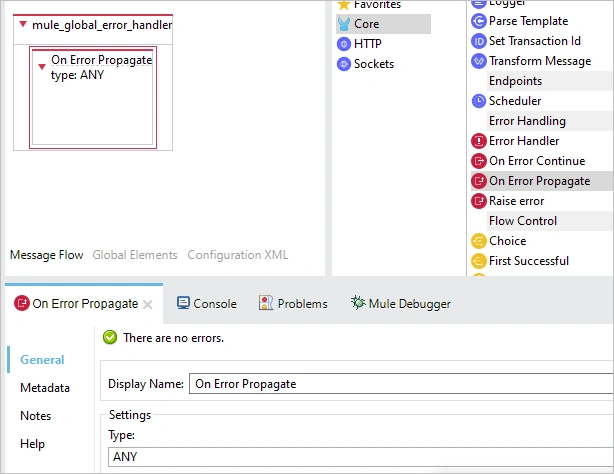Select the On Error Propagate palette icon
This screenshot has height=474, width=614.
point(479,181)
